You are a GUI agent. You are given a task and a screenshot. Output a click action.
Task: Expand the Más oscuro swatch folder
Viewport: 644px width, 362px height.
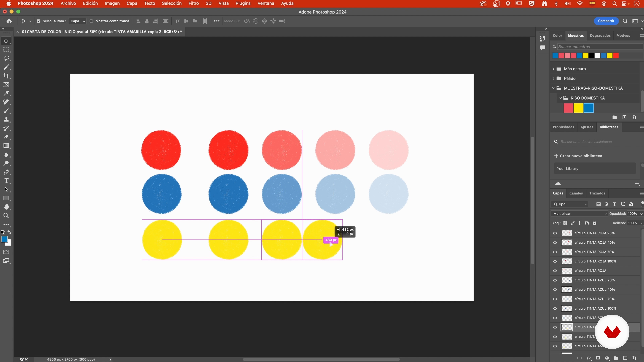coord(553,69)
